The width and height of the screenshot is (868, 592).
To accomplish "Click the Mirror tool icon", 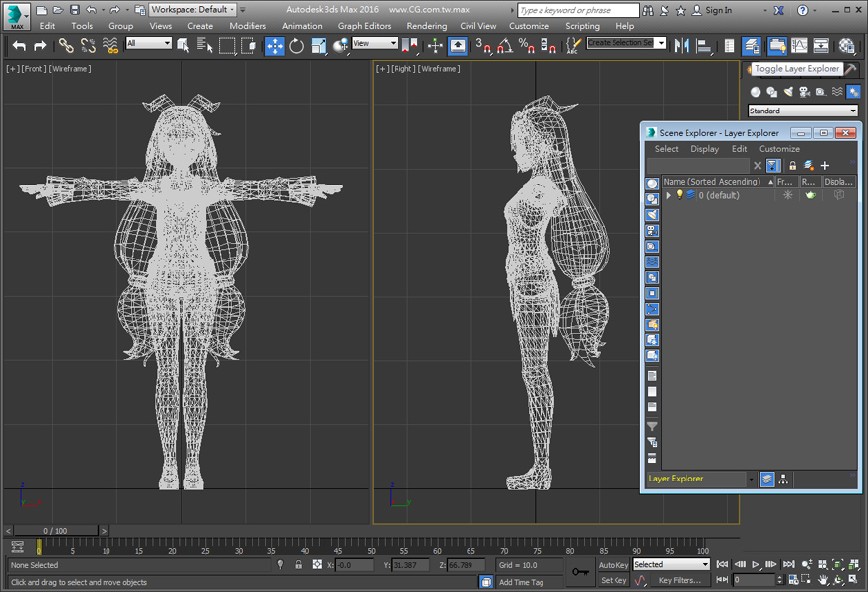I will tap(682, 46).
